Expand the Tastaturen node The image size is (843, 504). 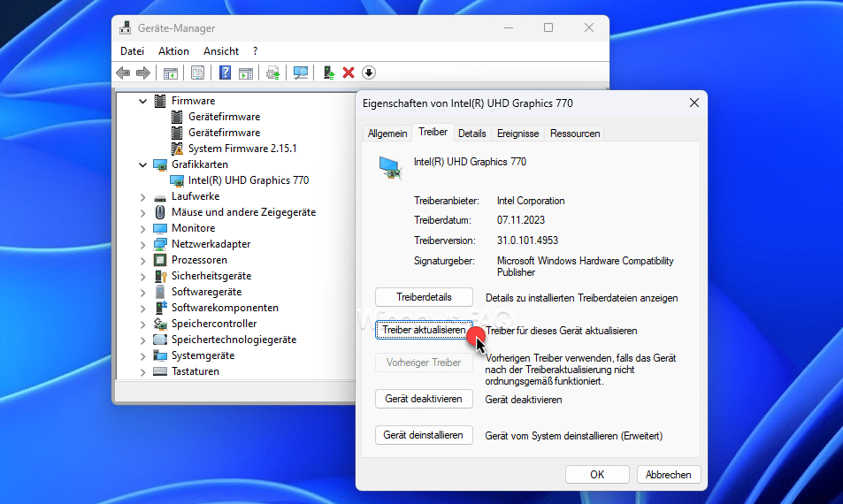142,372
